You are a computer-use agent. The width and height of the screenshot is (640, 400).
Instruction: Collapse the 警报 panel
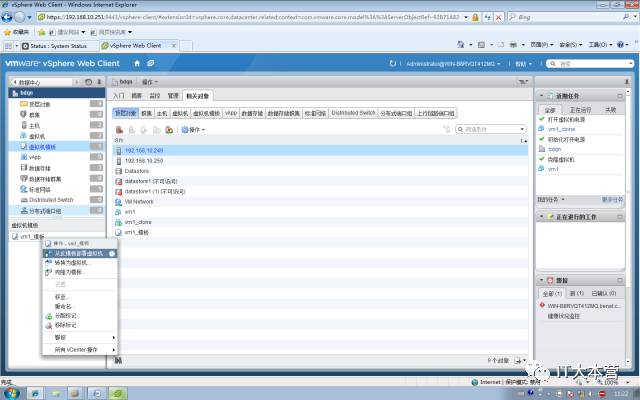point(542,280)
